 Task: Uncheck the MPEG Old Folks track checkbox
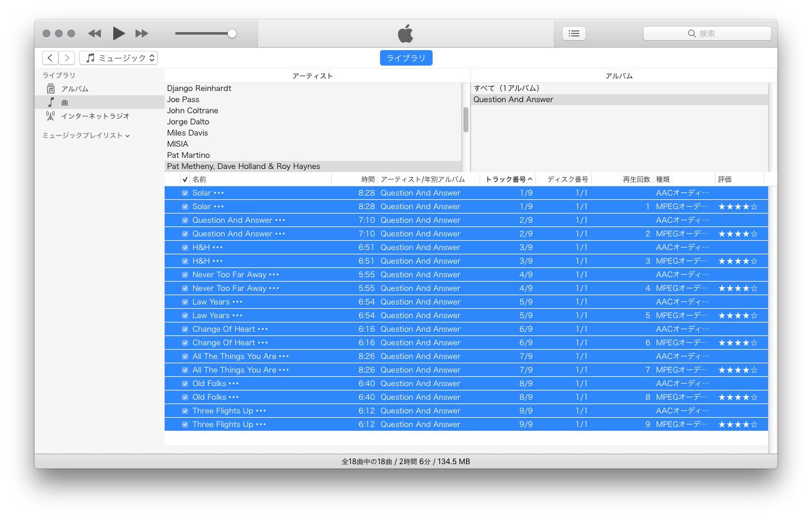tap(185, 397)
